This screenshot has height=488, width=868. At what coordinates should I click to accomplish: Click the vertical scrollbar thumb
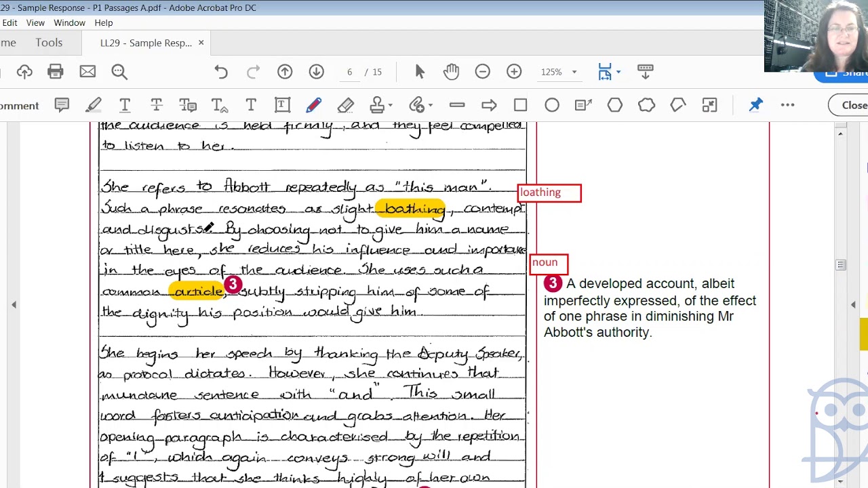click(x=841, y=264)
